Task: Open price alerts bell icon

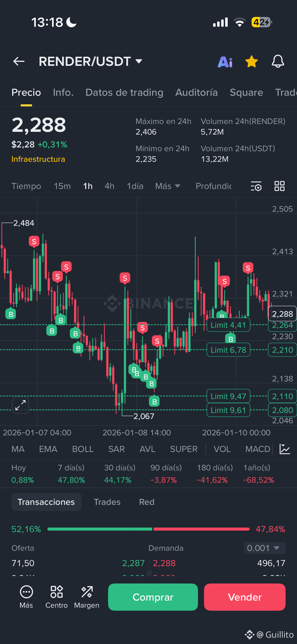Action: pos(278,62)
